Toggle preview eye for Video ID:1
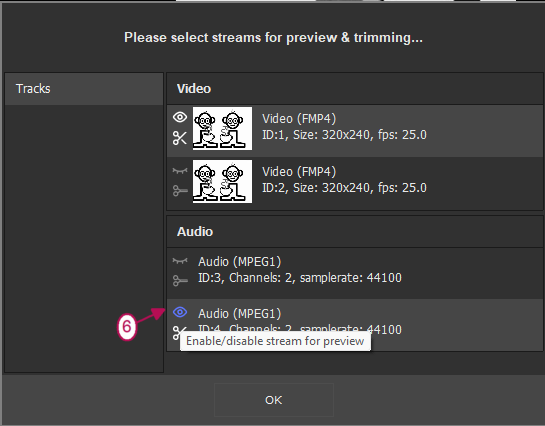The height and width of the screenshot is (426, 545). tap(180, 117)
